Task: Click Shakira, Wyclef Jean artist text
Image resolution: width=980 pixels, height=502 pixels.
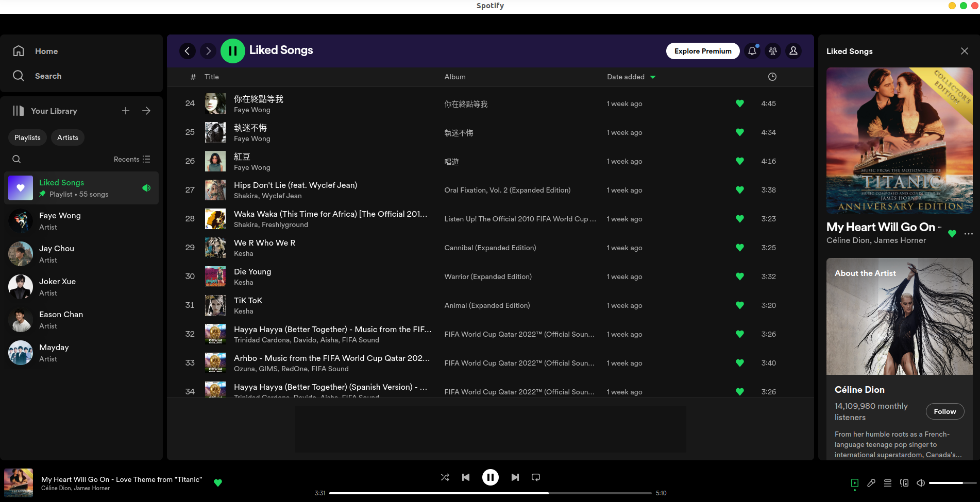Action: pyautogui.click(x=268, y=196)
